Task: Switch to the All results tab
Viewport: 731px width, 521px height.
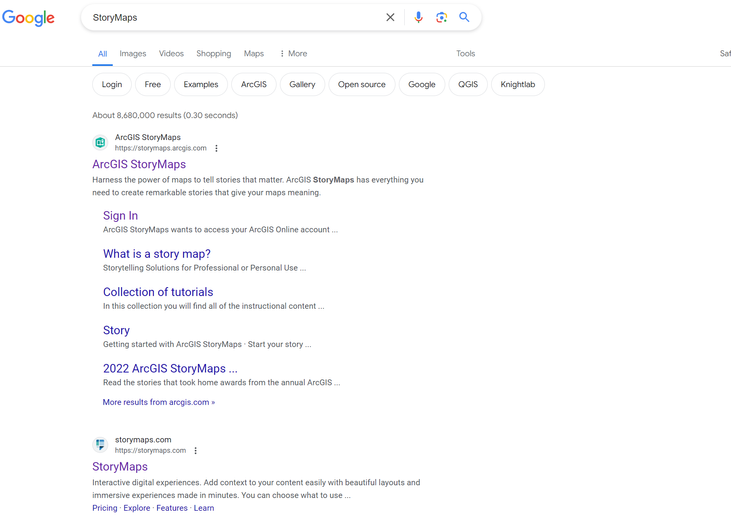Action: pos(103,54)
